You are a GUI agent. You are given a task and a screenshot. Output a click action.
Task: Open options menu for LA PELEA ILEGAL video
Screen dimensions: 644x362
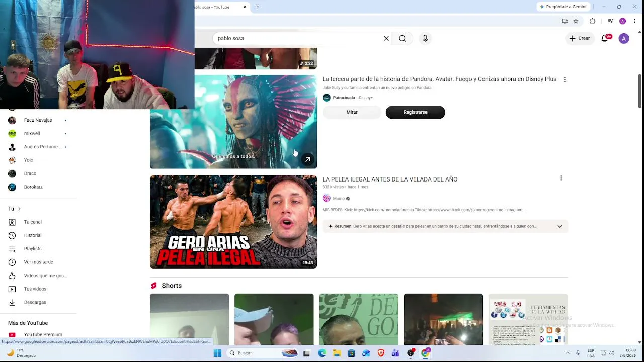561,178
